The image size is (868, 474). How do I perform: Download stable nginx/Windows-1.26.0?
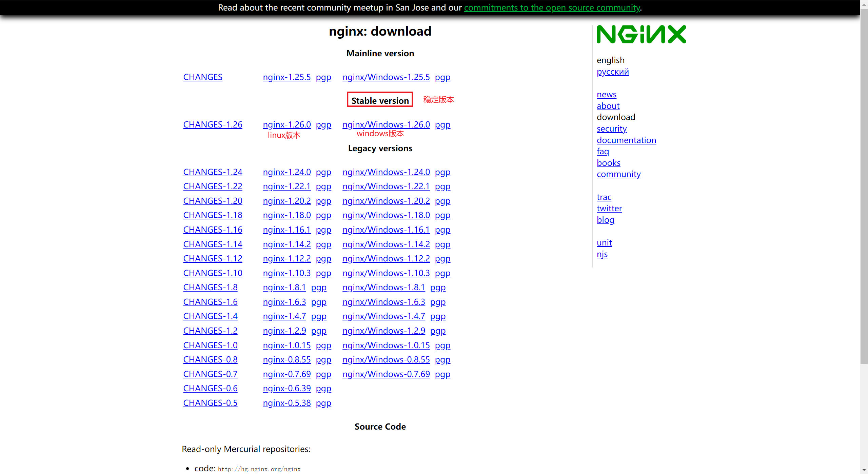[386, 124]
